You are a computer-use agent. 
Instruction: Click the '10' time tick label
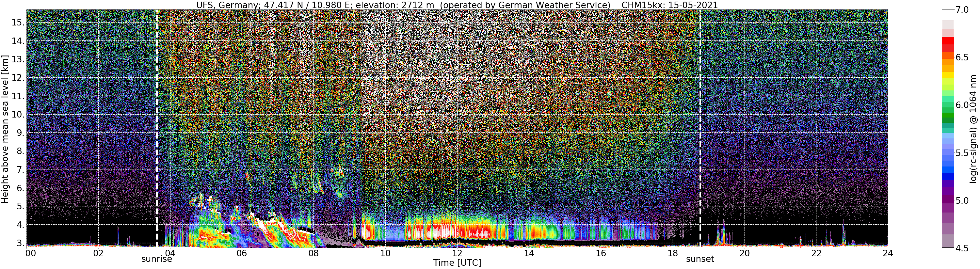(x=385, y=253)
